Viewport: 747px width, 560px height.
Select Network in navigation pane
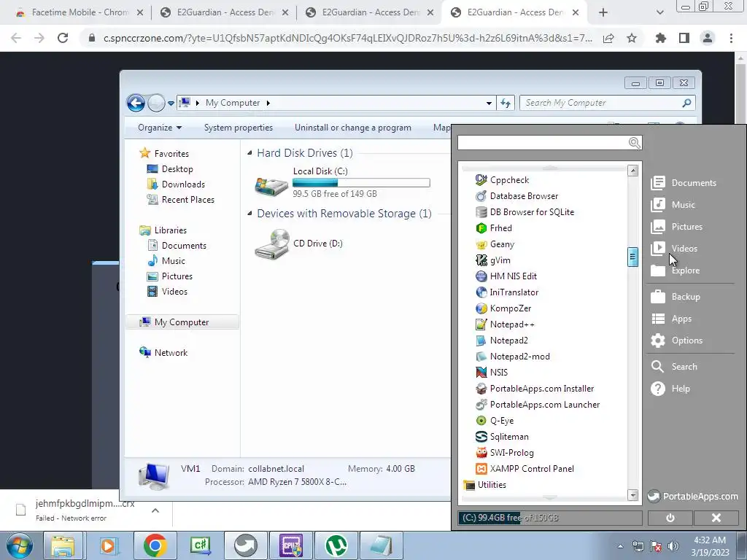[163, 353]
